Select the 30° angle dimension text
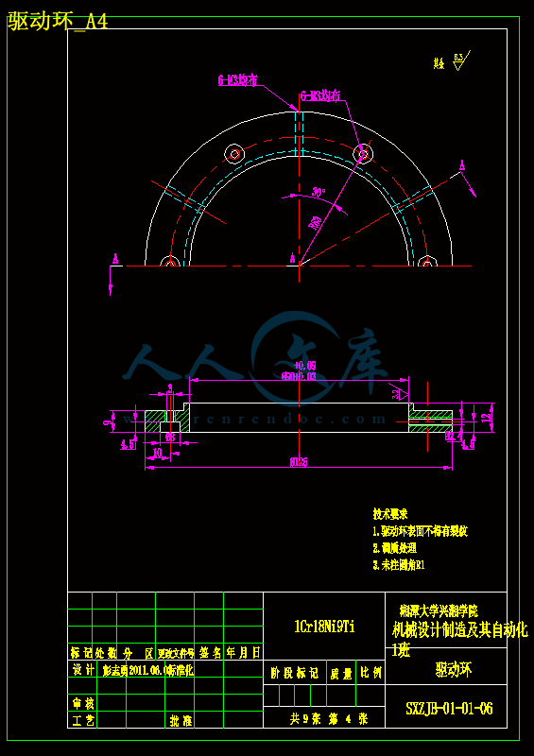Image resolution: width=534 pixels, height=756 pixels. coord(319,192)
